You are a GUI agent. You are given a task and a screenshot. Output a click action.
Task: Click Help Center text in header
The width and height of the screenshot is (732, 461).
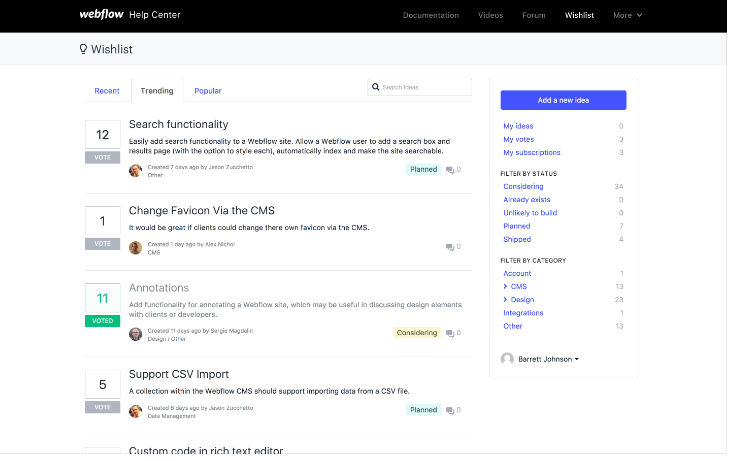coord(155,15)
